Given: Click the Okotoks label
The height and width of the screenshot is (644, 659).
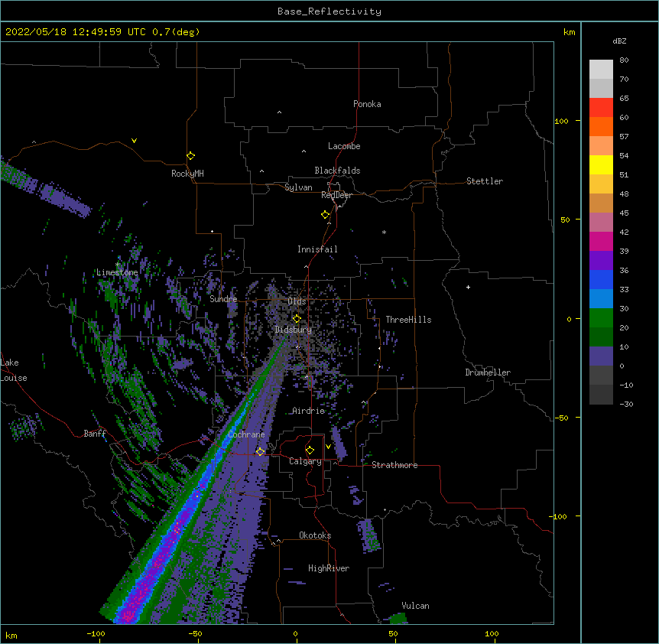Looking at the screenshot, I should point(315,535).
